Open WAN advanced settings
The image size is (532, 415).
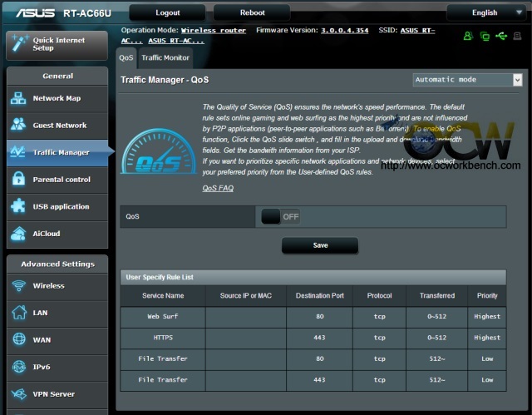(x=57, y=339)
